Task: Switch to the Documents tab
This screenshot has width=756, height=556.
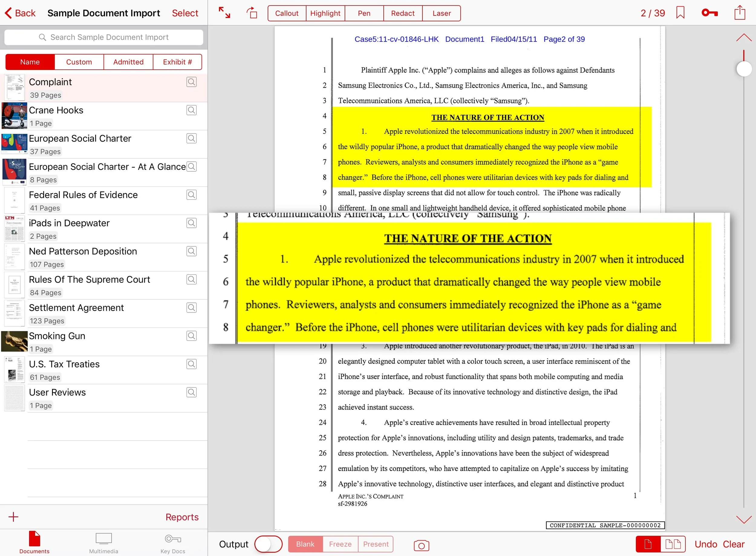Action: (34, 542)
